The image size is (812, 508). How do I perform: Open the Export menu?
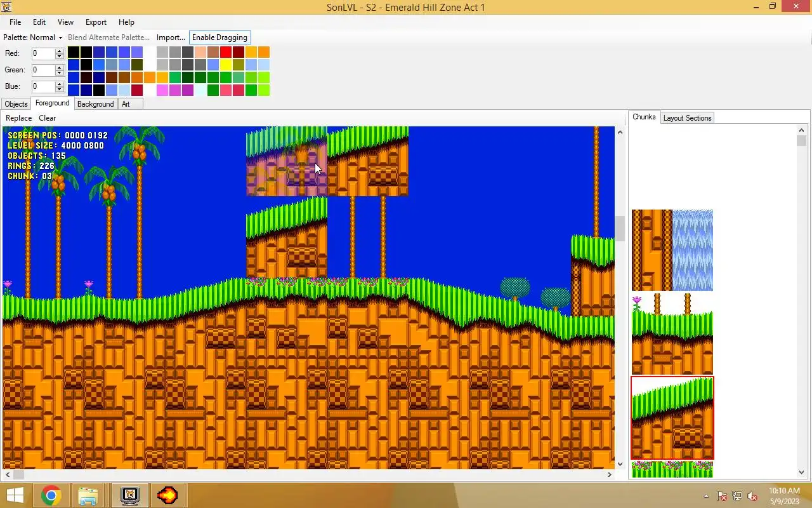[96, 22]
